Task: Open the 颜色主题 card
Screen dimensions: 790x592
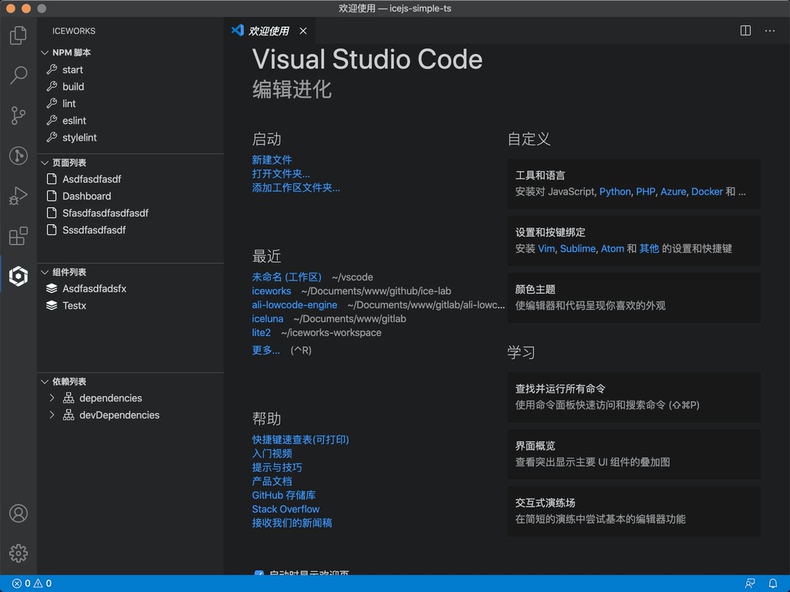Action: coord(634,298)
